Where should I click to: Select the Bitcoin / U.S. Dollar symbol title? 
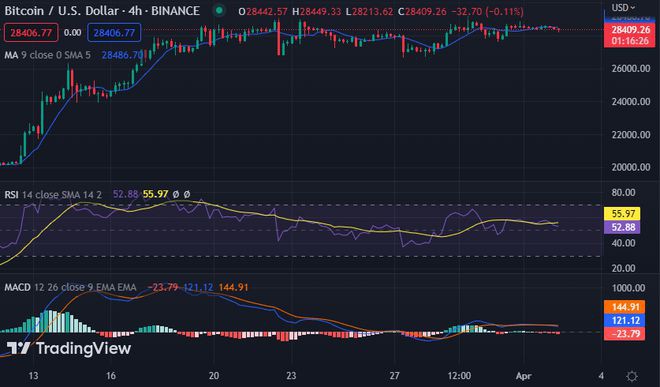(x=102, y=11)
